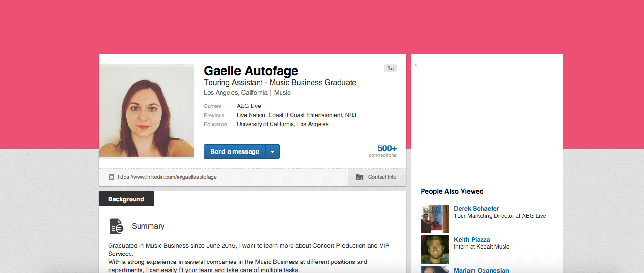Viewport: 644px width, 273px height.
Task: Click the small broken image icon in ad panel
Action: click(416, 64)
